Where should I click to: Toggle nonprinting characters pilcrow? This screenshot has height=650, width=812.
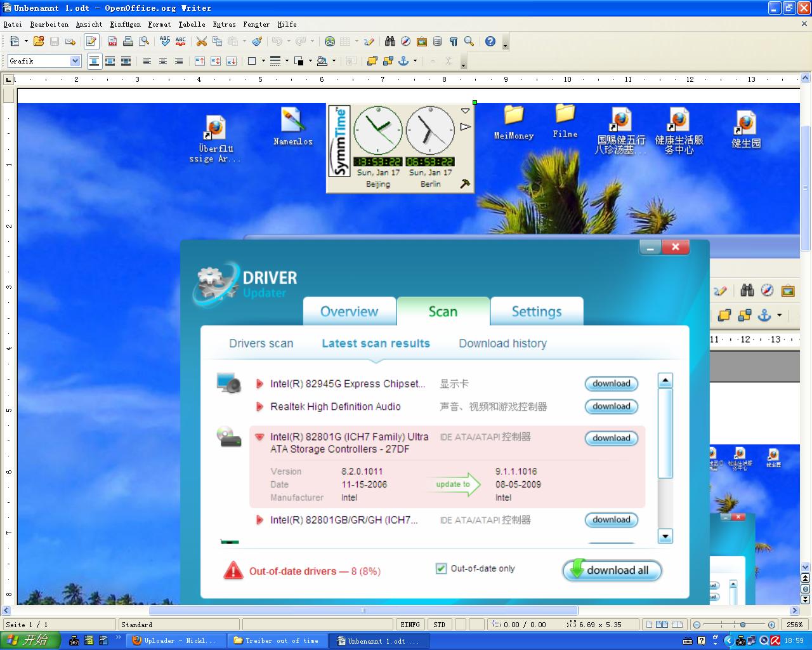click(x=454, y=41)
